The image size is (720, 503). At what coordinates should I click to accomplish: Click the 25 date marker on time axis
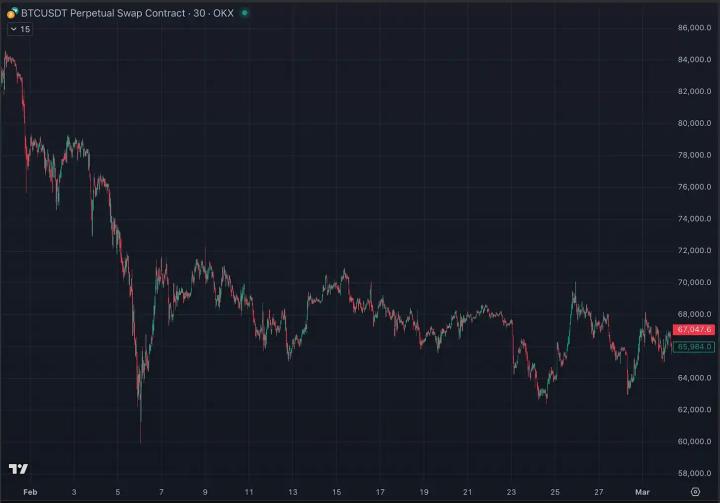tap(555, 492)
